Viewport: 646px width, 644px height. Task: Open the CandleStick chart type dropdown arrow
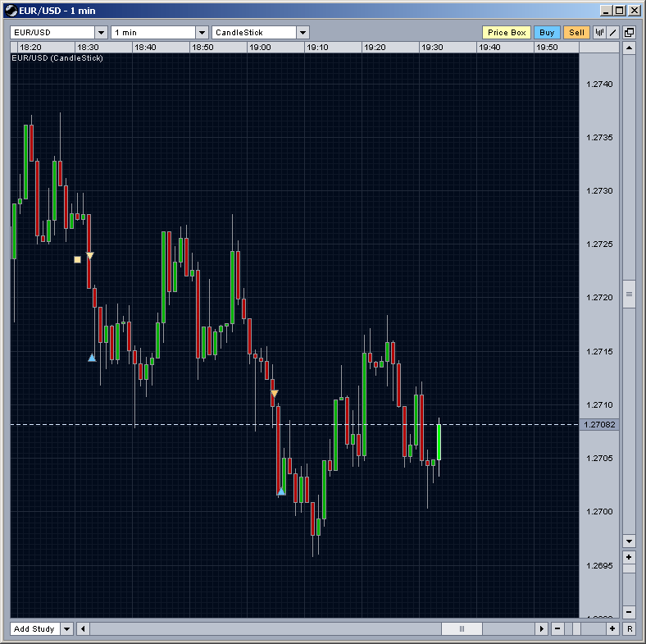tap(303, 33)
